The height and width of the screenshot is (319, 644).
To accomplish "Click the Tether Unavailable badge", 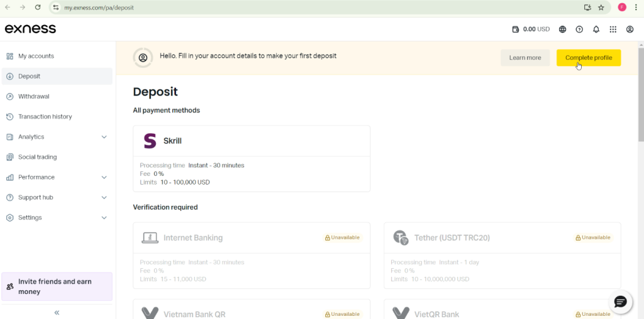I will [593, 238].
